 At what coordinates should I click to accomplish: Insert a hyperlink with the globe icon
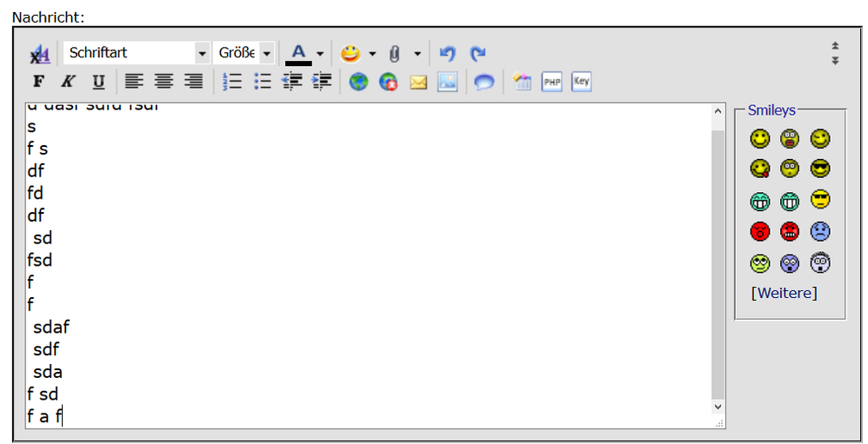pyautogui.click(x=358, y=83)
